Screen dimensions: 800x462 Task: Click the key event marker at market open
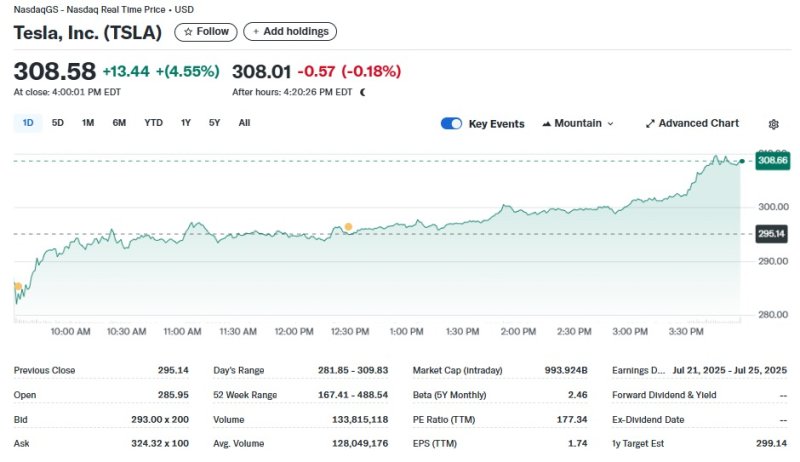[18, 286]
